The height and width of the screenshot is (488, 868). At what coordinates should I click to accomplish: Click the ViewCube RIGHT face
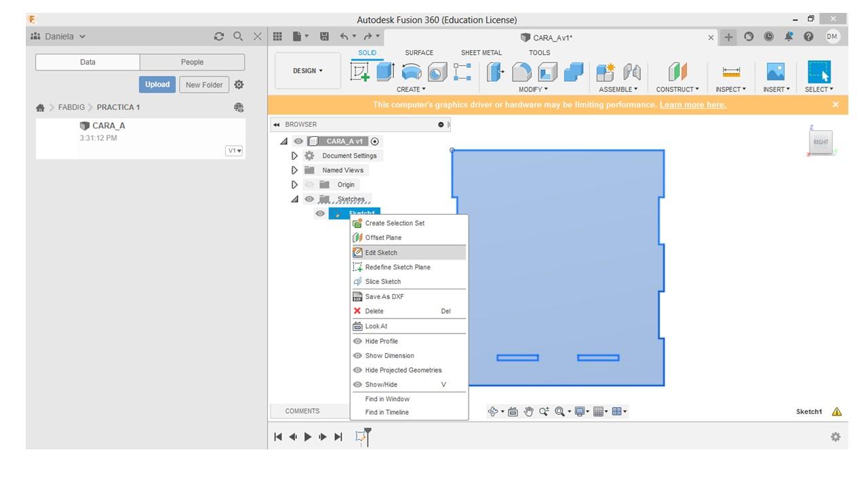pyautogui.click(x=821, y=142)
